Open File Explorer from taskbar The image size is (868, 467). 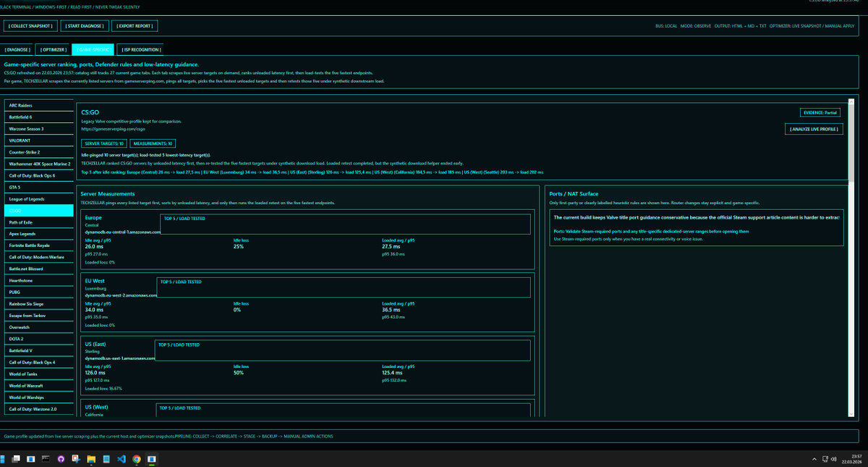92,459
